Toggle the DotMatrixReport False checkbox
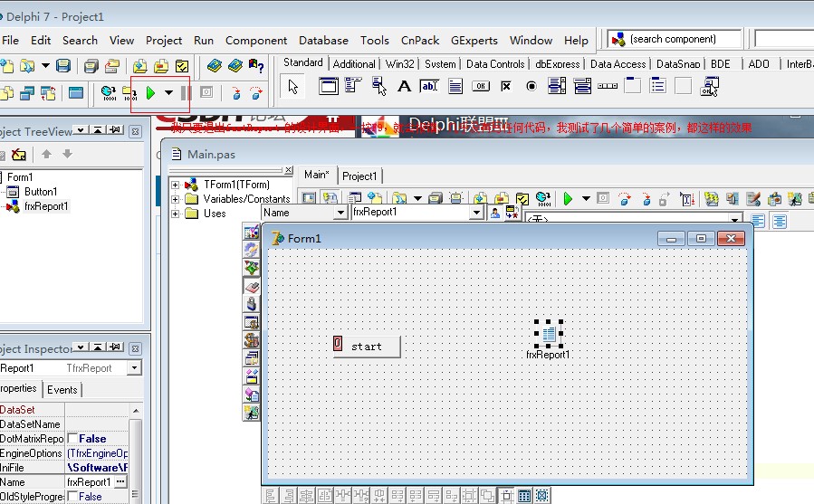 click(x=72, y=439)
